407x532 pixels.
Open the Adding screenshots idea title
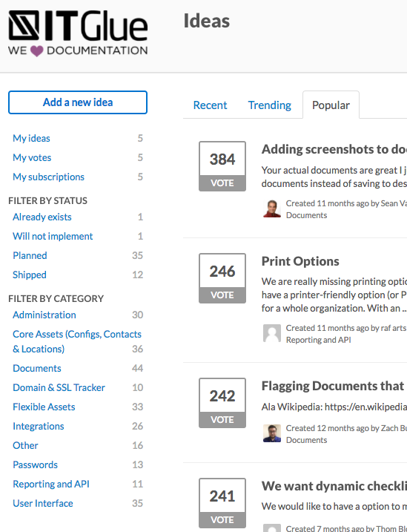(334, 149)
